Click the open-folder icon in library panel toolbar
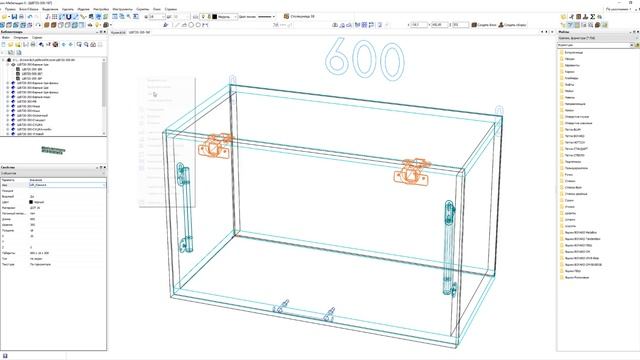 tap(10, 44)
